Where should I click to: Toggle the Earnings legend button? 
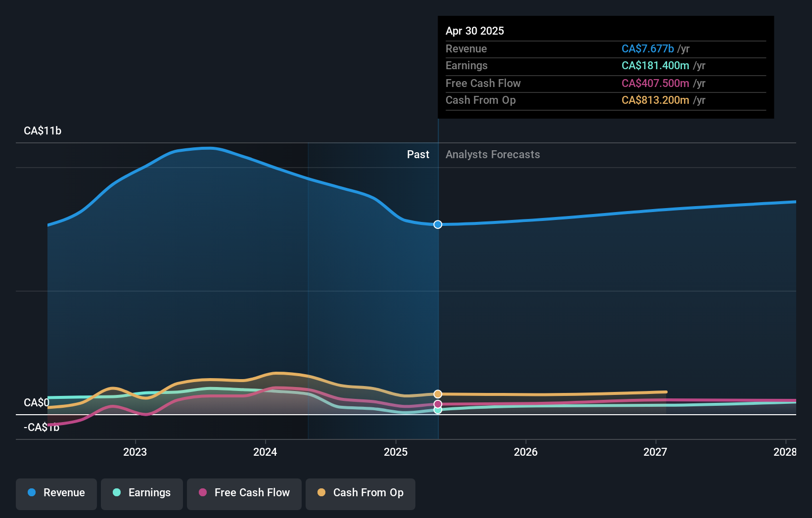142,494
